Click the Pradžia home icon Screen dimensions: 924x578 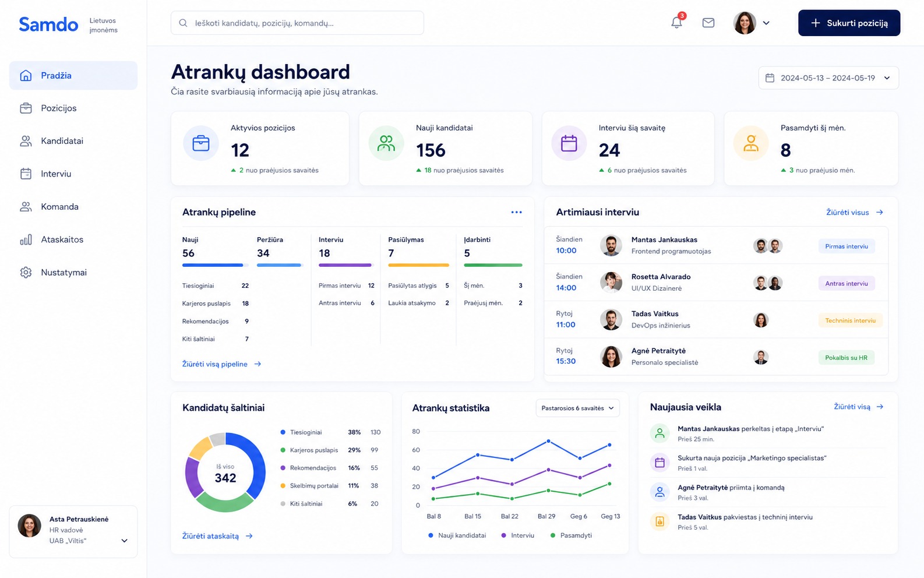(26, 75)
